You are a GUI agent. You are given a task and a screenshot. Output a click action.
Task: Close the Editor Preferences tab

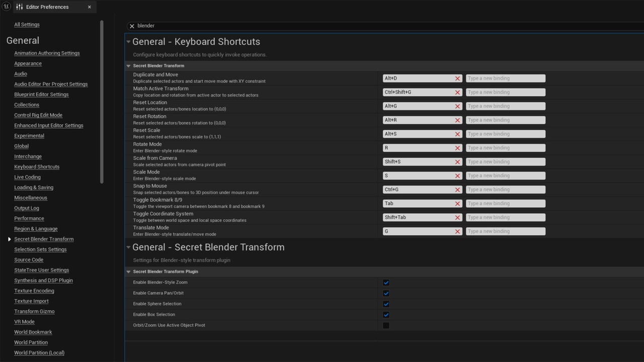(x=90, y=7)
